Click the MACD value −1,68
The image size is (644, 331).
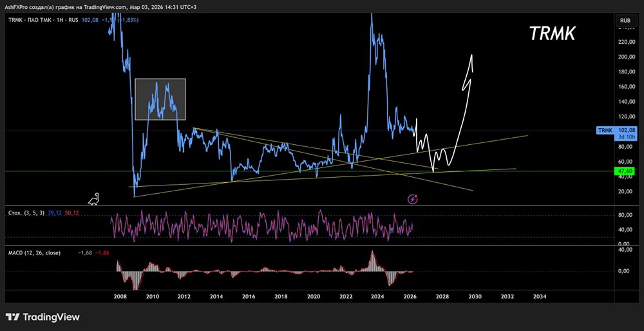85,253
